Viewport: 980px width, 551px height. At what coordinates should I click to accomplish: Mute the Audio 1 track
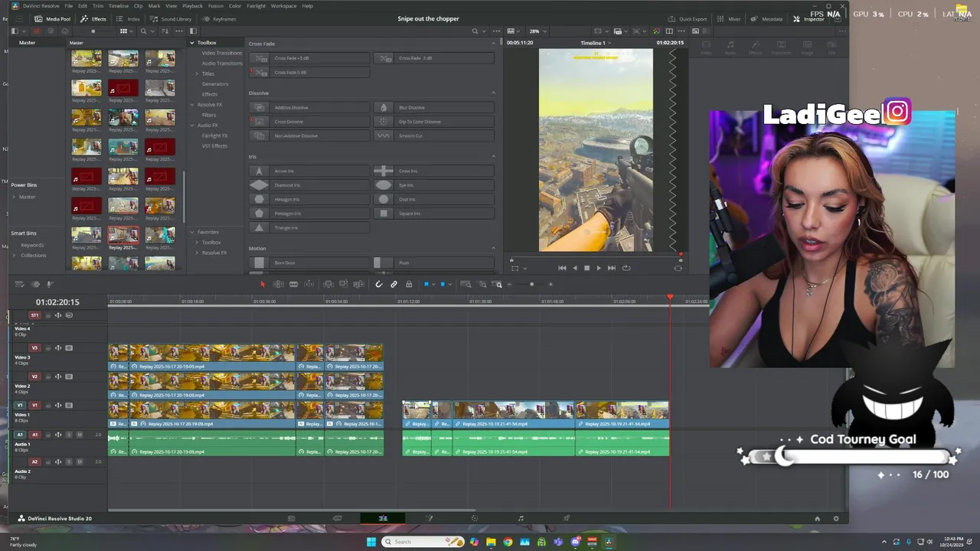pos(80,435)
